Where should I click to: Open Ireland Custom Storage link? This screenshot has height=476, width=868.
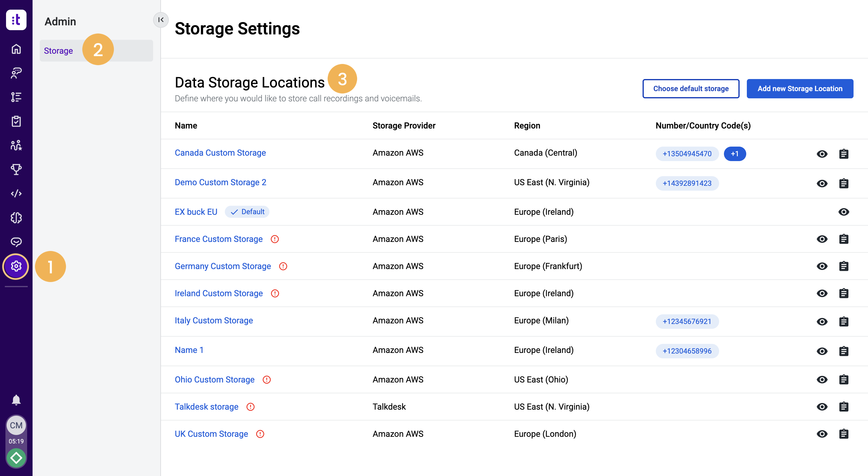tap(219, 294)
